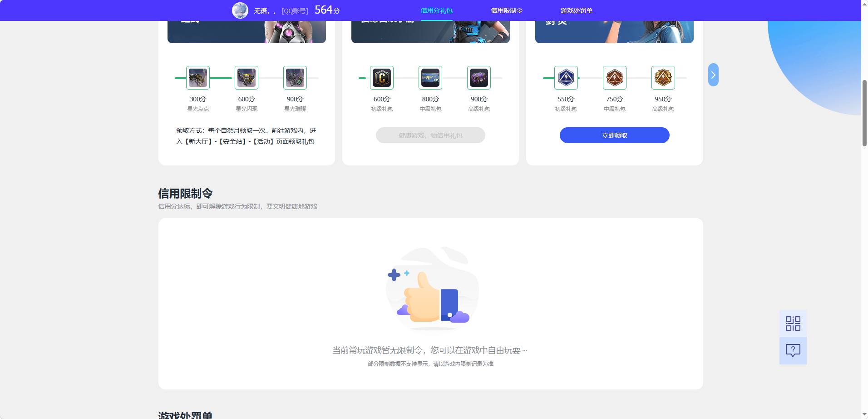
Task: Select the 300分 星光点点 reward icon
Action: click(x=198, y=78)
